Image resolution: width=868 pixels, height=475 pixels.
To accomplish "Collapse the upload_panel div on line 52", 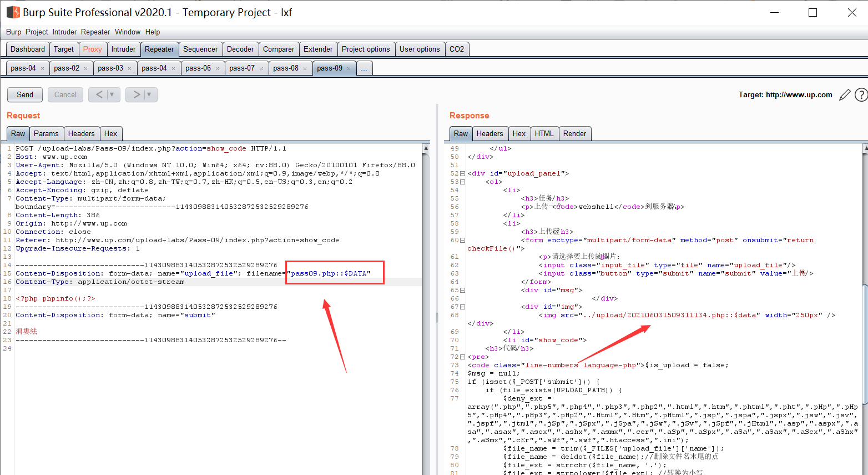I will coord(462,173).
